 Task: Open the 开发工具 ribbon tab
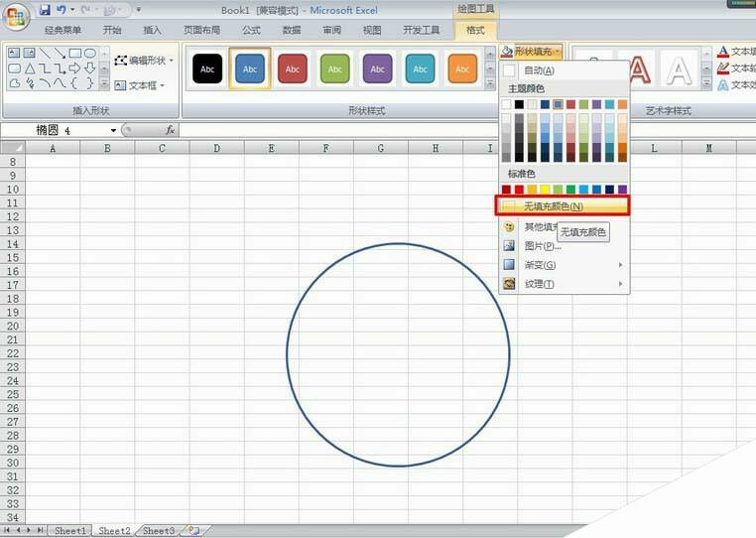coord(421,31)
